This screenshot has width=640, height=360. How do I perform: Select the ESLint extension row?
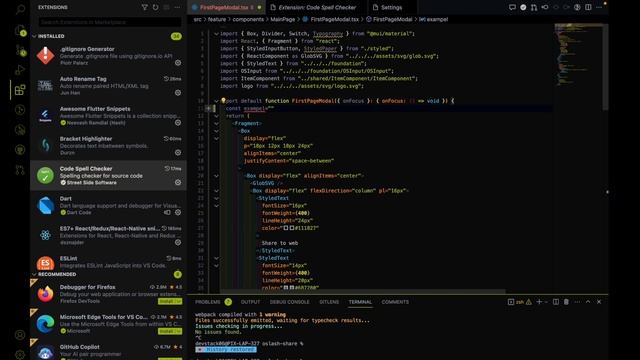click(x=108, y=261)
